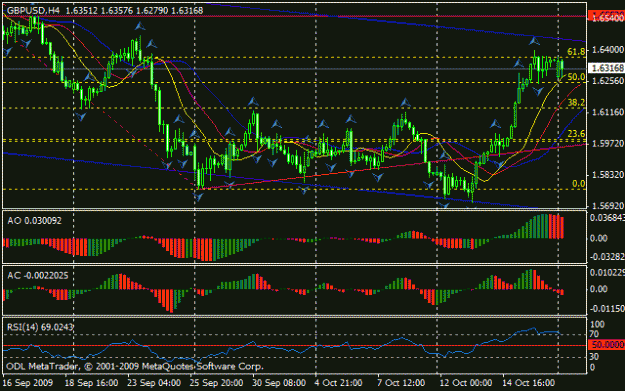625x391 pixels.
Task: Click the 25 Sep 20:00 time label
Action: 216,383
